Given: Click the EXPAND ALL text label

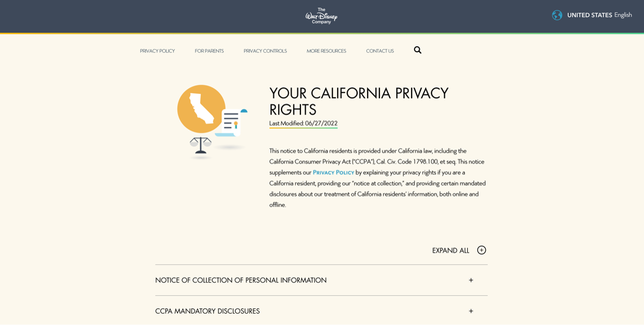Looking at the screenshot, I should [451, 250].
